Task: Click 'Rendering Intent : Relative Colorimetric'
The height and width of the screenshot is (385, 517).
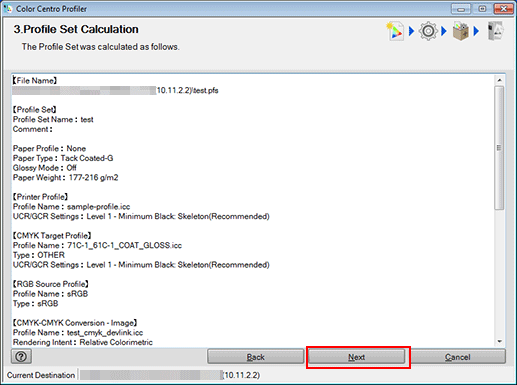Action: coord(83,342)
